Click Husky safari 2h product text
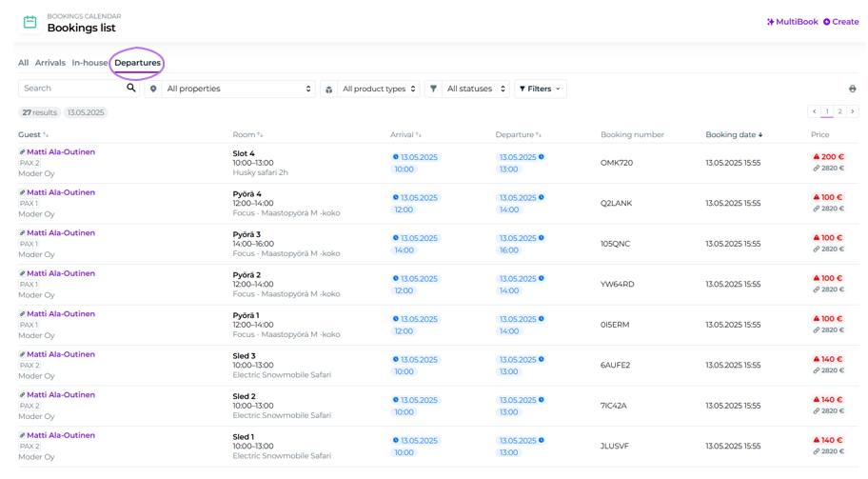The width and height of the screenshot is (868, 479). (260, 172)
